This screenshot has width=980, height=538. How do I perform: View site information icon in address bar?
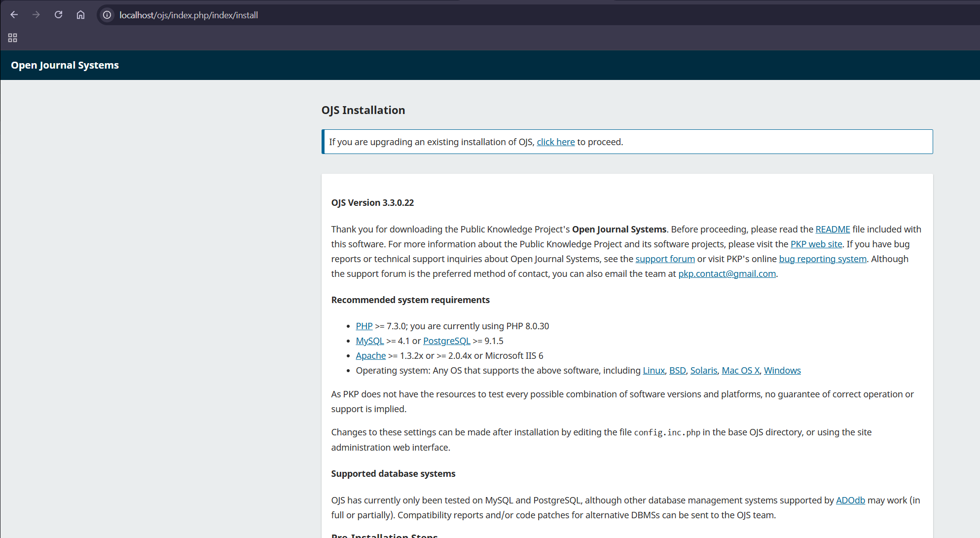pyautogui.click(x=107, y=15)
